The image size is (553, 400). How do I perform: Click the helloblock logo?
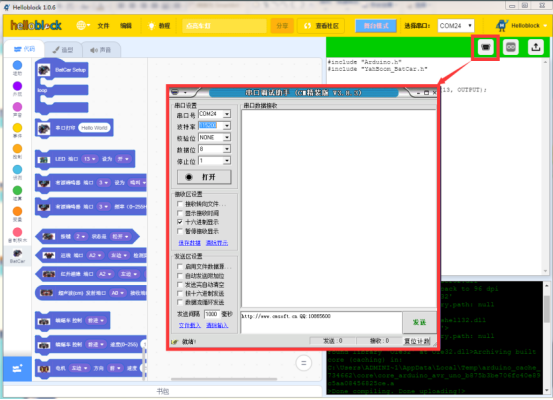36,25
